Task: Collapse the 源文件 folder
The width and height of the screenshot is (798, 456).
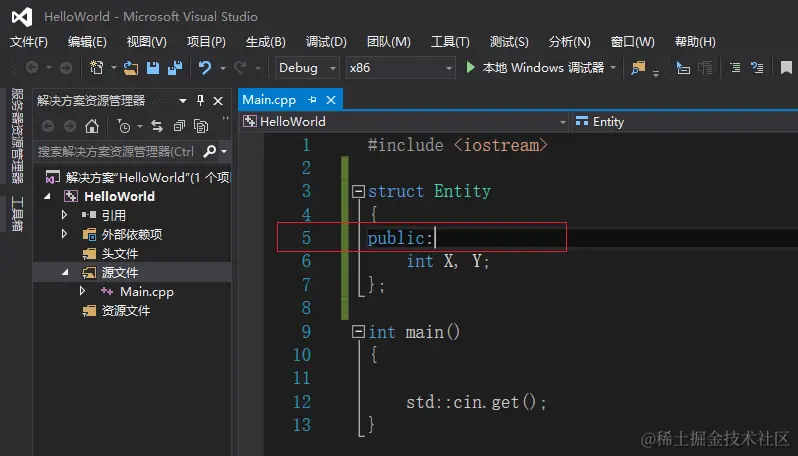Action: [x=65, y=272]
